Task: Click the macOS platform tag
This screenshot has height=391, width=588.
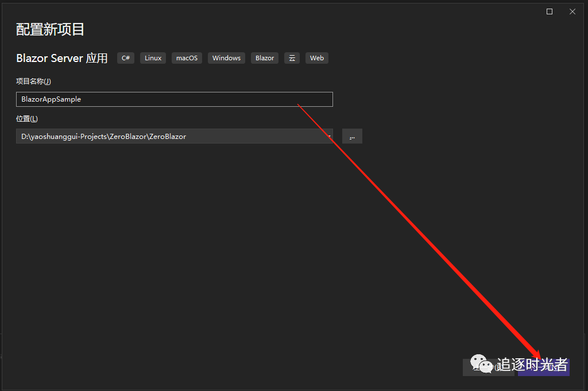Action: tap(187, 58)
